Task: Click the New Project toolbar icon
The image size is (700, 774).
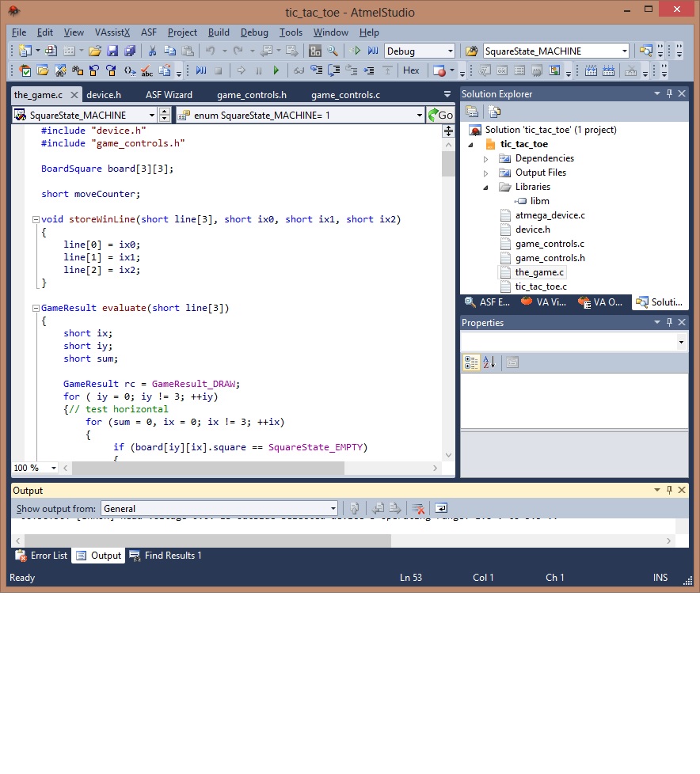Action: pyautogui.click(x=25, y=51)
